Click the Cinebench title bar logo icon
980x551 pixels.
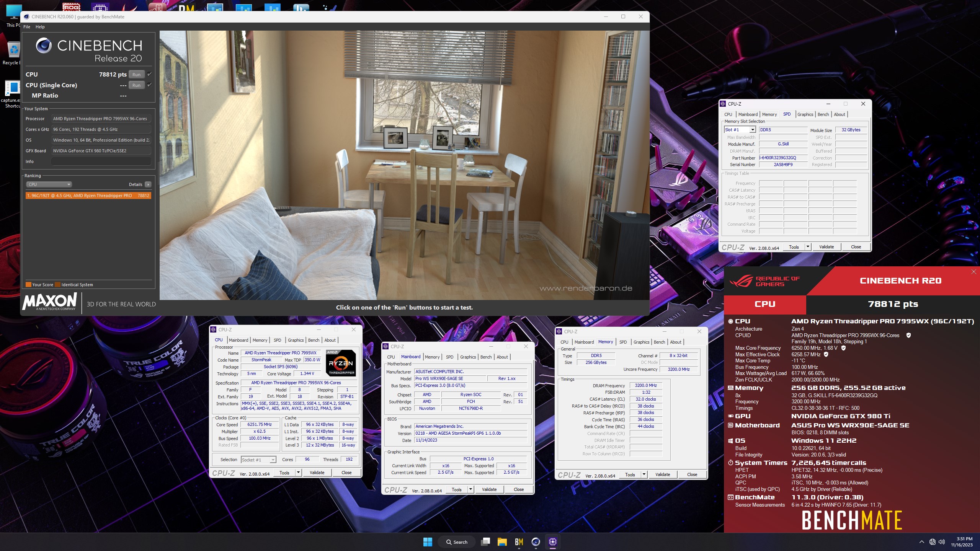tap(26, 16)
